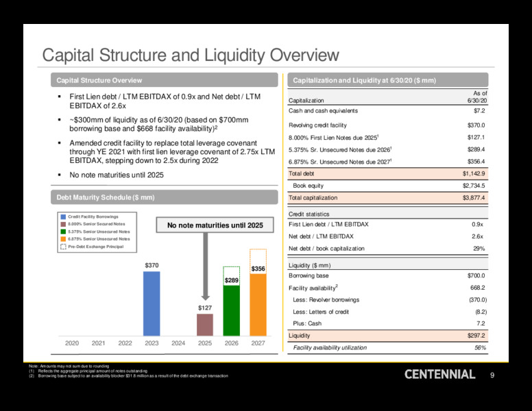Click '5.375% Sr. Unsecured Notes due 2026' row

340,149
